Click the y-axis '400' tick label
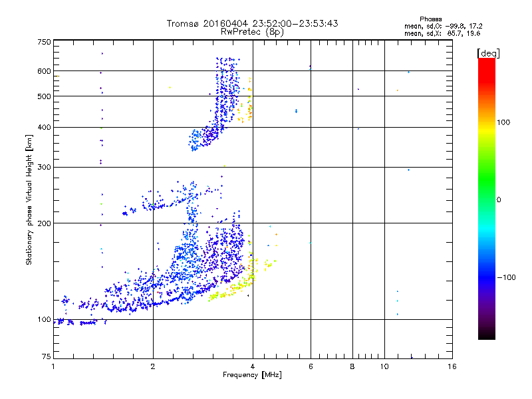532x399 pixels. (x=44, y=127)
